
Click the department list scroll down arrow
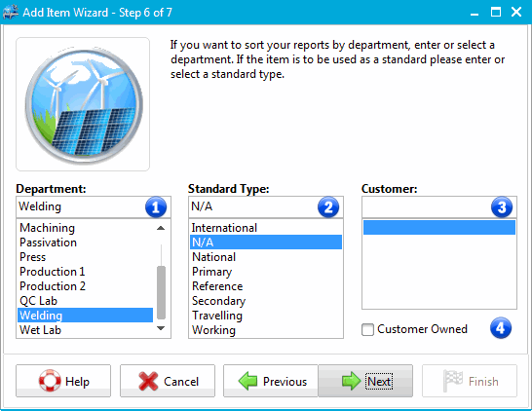point(161,328)
